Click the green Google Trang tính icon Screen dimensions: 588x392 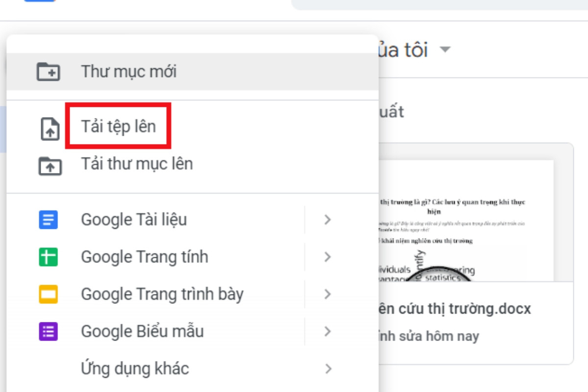point(49,257)
